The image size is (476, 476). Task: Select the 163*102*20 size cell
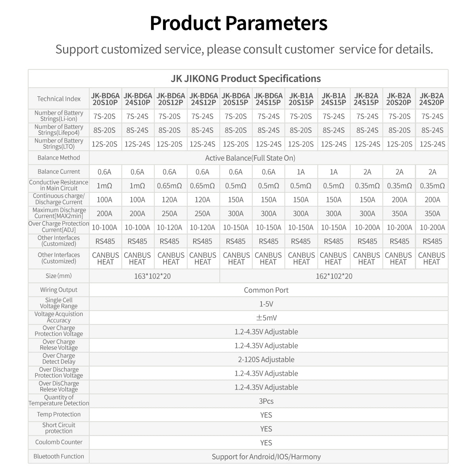152,276
